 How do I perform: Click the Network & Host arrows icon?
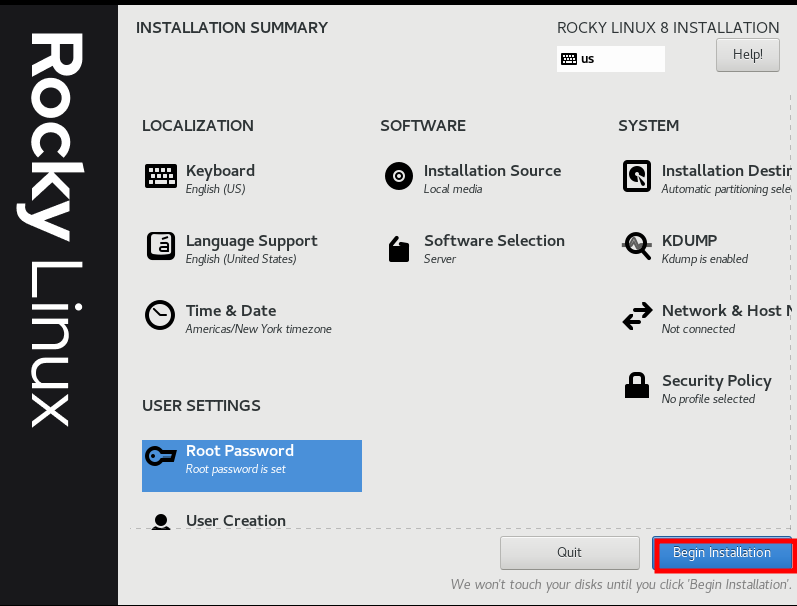click(637, 316)
